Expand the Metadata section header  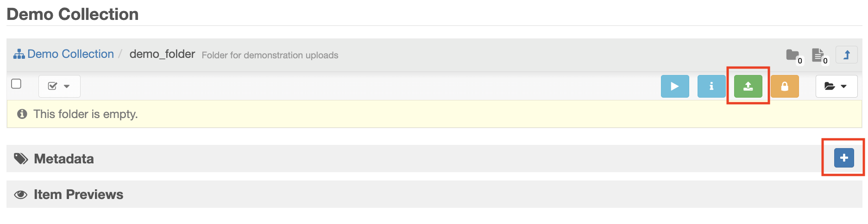point(64,159)
